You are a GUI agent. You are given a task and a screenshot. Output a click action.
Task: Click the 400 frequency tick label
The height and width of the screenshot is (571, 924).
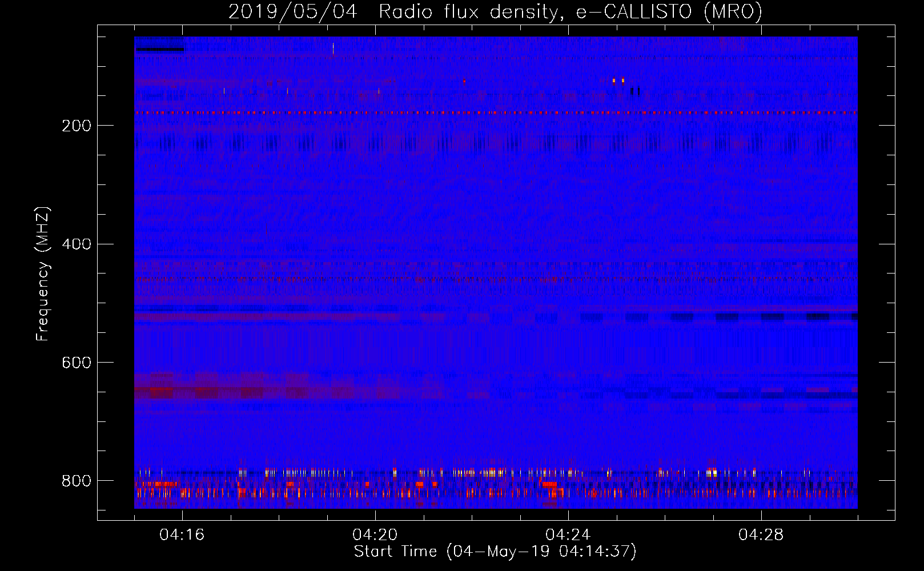[77, 244]
